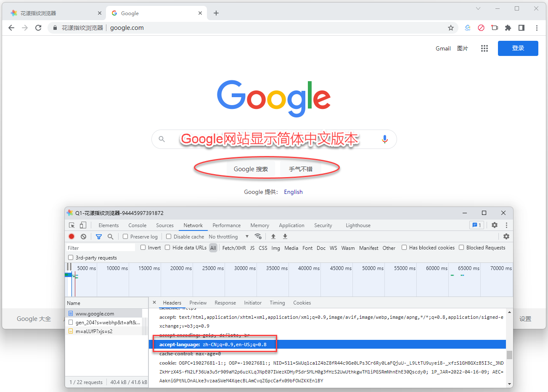Open DevTools settings gear

[x=495, y=225]
